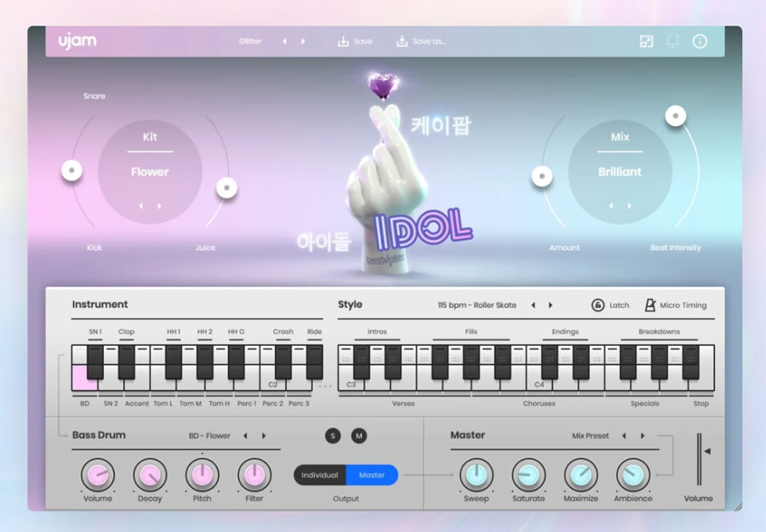Click the BD pink key on Instrument keyboard

(84, 379)
